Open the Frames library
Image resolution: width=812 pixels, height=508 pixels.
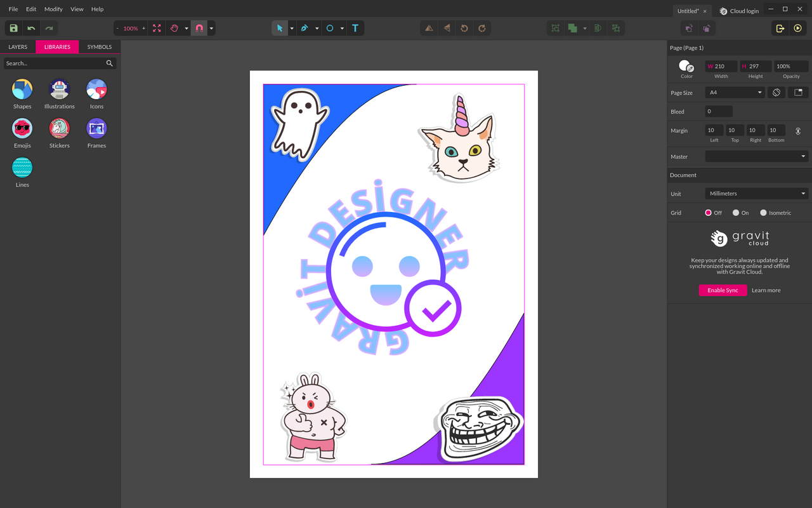96,133
